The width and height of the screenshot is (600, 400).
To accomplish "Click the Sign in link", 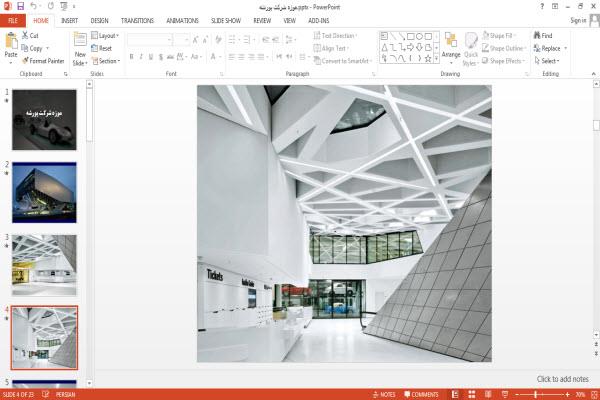I will [x=578, y=20].
